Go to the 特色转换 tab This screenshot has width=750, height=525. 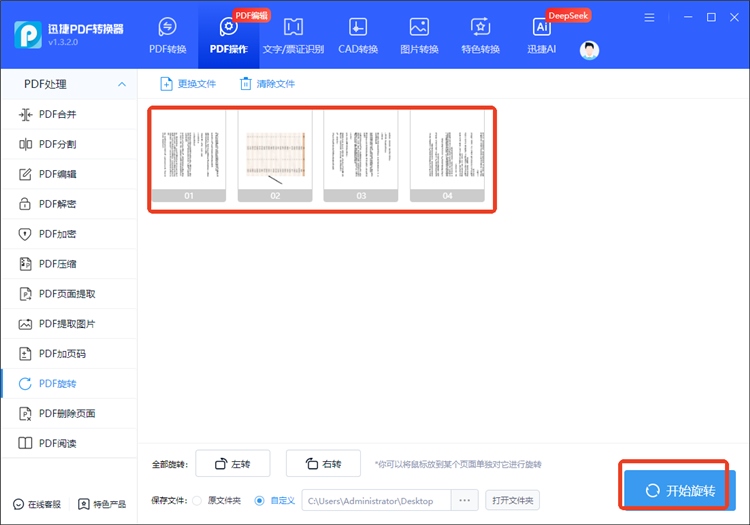(x=480, y=35)
